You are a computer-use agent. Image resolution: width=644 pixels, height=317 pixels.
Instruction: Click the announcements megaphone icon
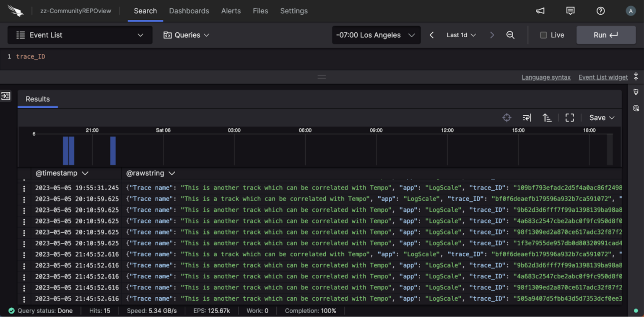(x=540, y=11)
